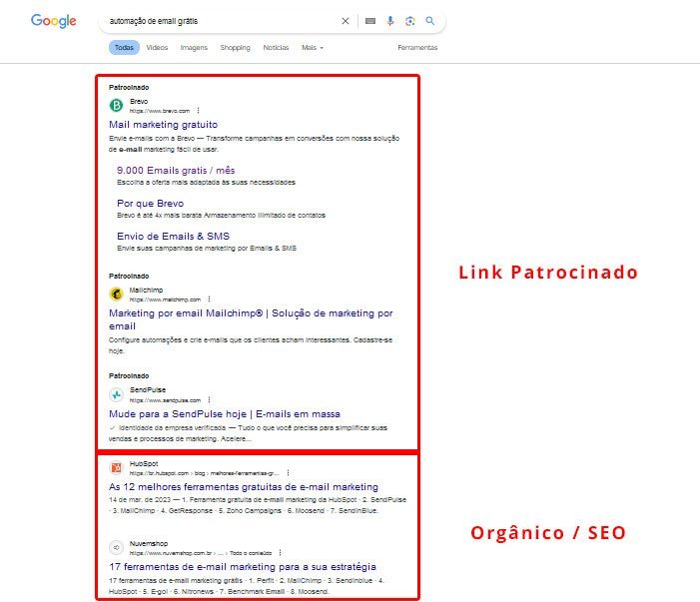Click the SendPulse favicon

[116, 394]
